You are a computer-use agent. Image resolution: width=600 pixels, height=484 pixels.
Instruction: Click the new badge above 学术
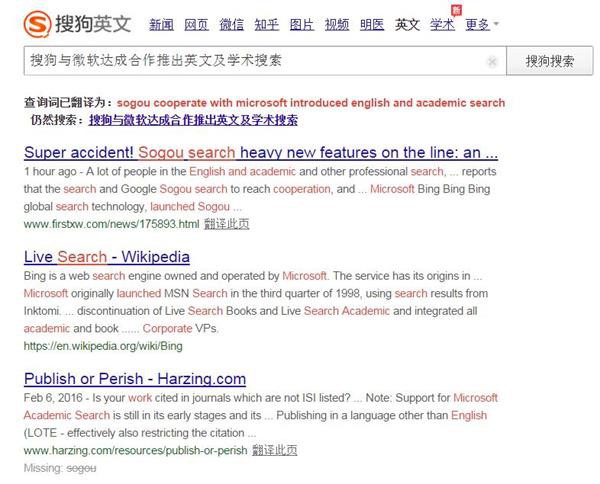pyautogui.click(x=456, y=10)
